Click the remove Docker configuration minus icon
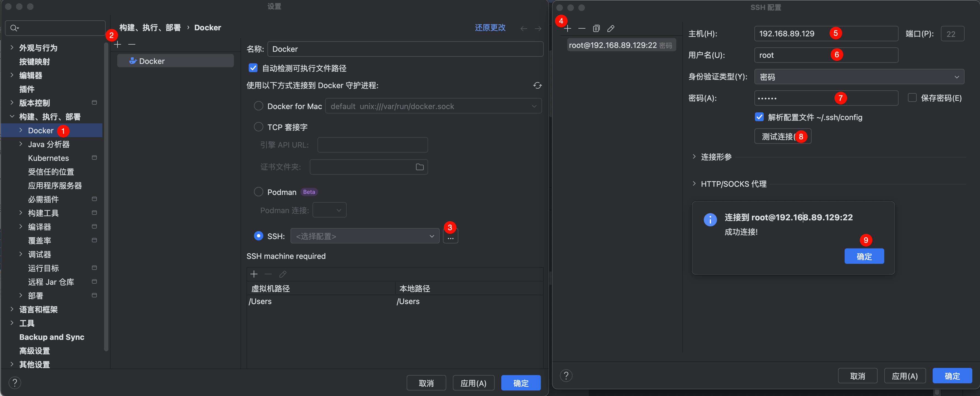This screenshot has height=396, width=980. (x=132, y=45)
